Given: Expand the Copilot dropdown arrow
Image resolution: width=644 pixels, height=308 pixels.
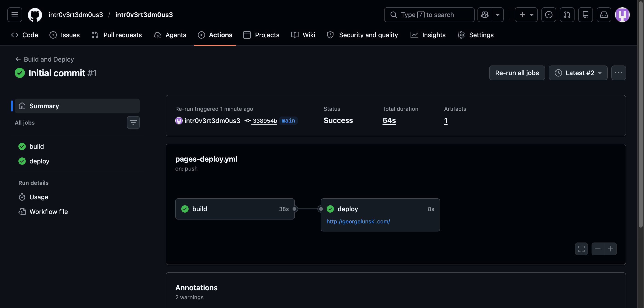Looking at the screenshot, I should (x=497, y=15).
